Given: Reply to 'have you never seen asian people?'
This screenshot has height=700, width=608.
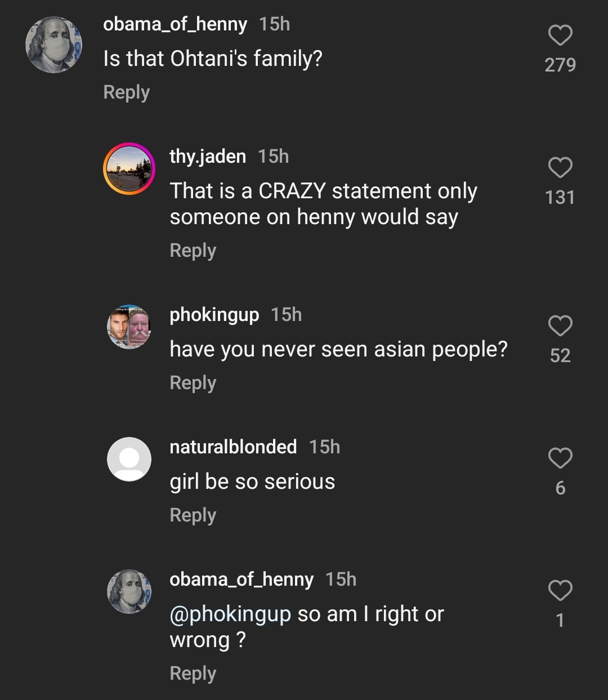Looking at the screenshot, I should click(x=193, y=383).
